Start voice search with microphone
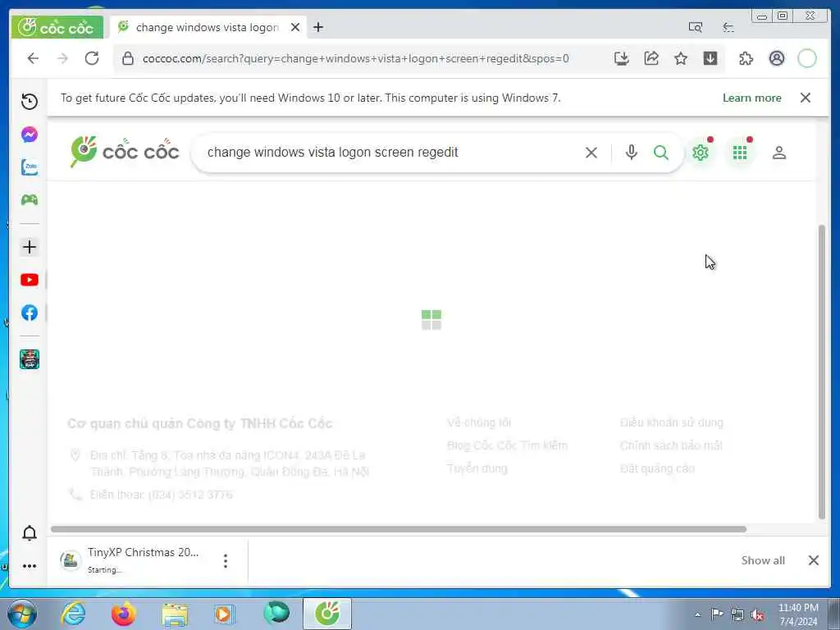This screenshot has height=630, width=840. click(632, 153)
